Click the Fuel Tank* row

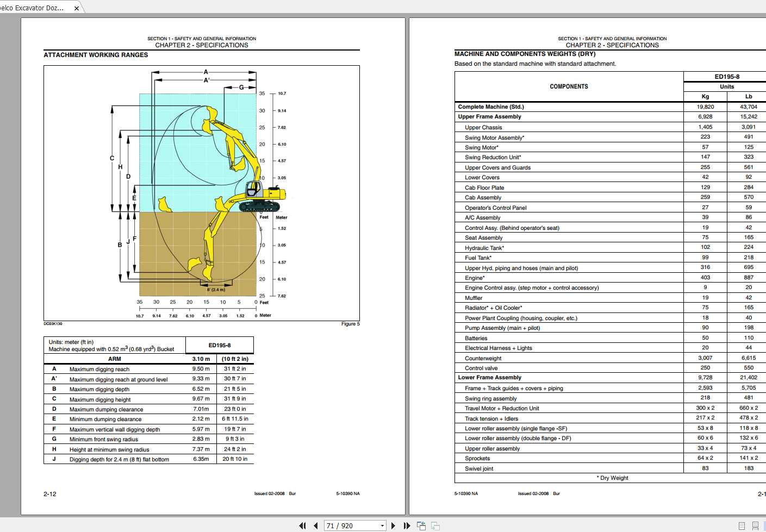click(610, 258)
